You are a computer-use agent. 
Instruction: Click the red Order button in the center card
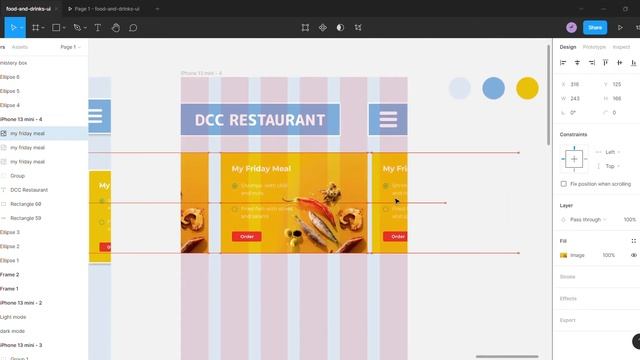(x=247, y=236)
